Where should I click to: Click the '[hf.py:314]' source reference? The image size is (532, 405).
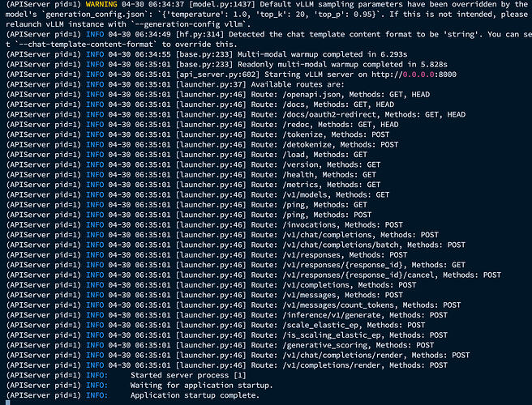pos(199,35)
